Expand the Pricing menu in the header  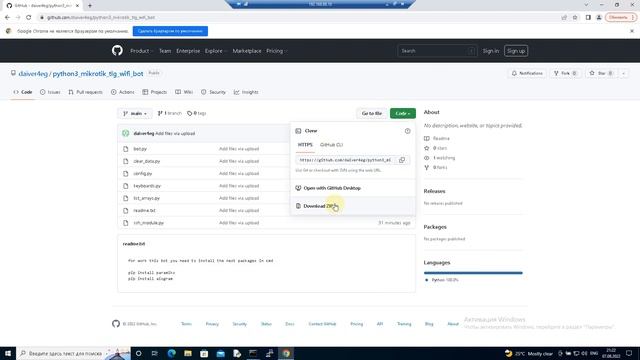coord(276,51)
